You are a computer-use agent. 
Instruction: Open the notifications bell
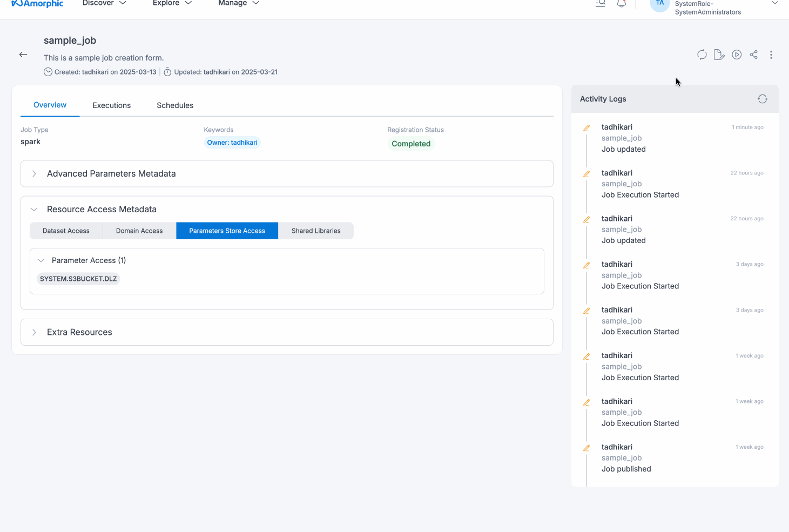[x=622, y=3]
